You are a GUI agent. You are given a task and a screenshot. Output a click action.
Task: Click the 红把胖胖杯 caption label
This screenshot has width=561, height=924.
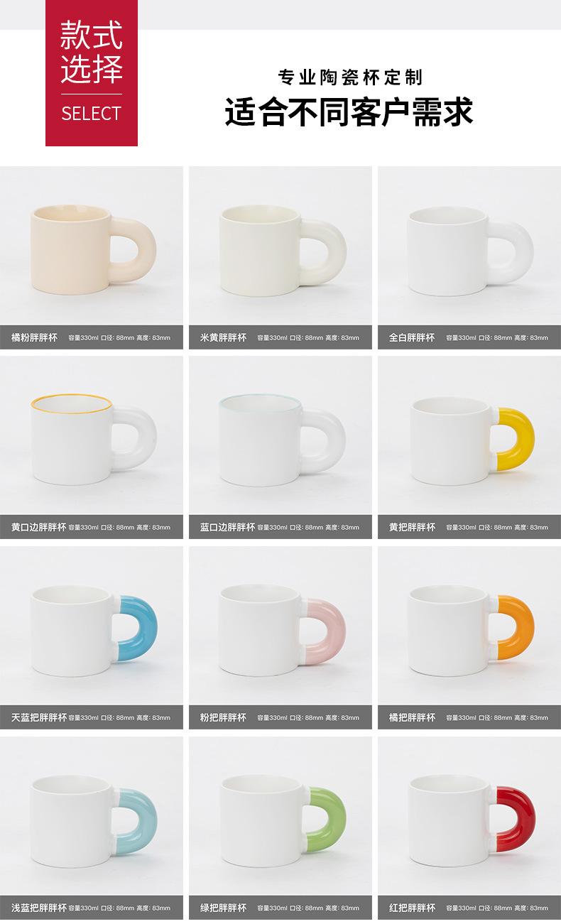(412, 908)
